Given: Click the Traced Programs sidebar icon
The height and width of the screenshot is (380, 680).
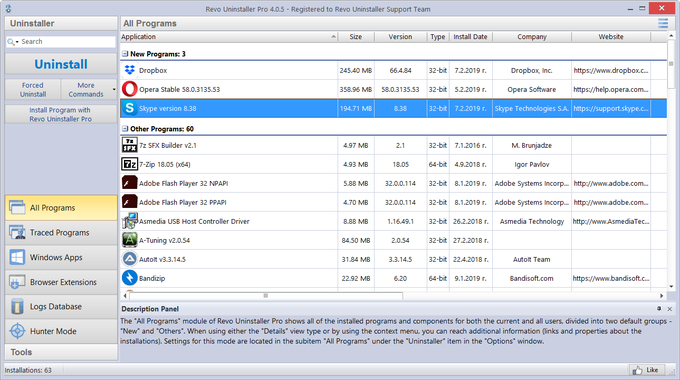Looking at the screenshot, I should [17, 233].
